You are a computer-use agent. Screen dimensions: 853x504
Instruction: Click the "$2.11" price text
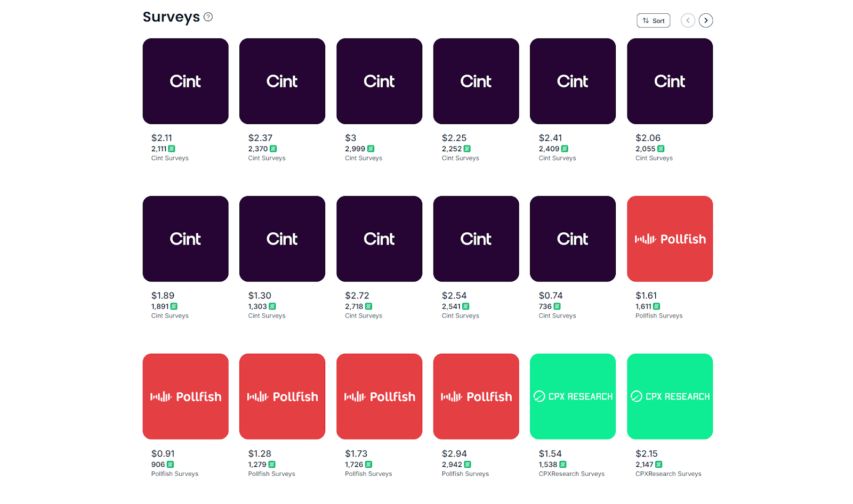(162, 138)
